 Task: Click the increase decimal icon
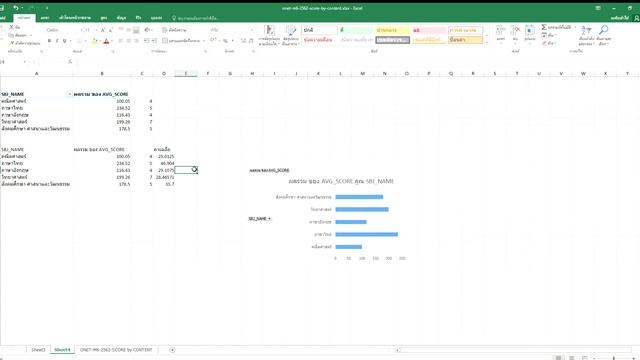(243, 41)
